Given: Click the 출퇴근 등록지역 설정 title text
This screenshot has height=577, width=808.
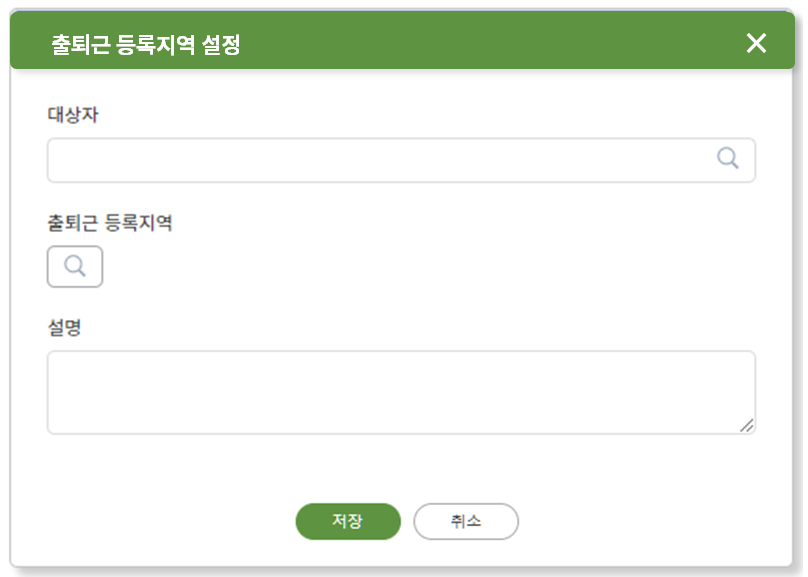Looking at the screenshot, I should 146,44.
